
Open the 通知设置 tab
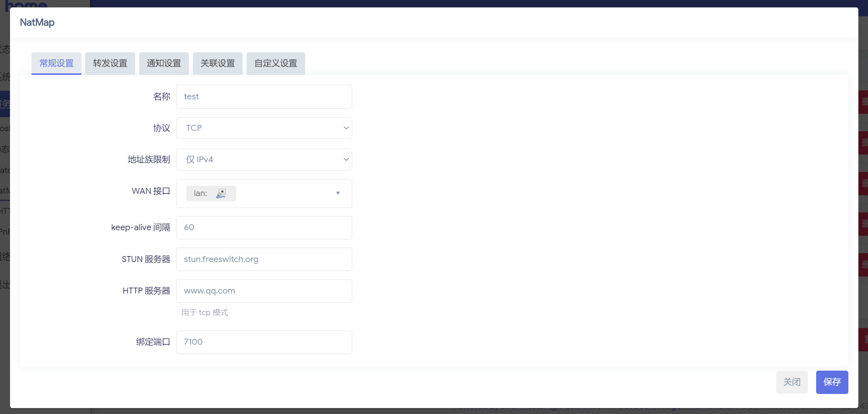point(164,63)
